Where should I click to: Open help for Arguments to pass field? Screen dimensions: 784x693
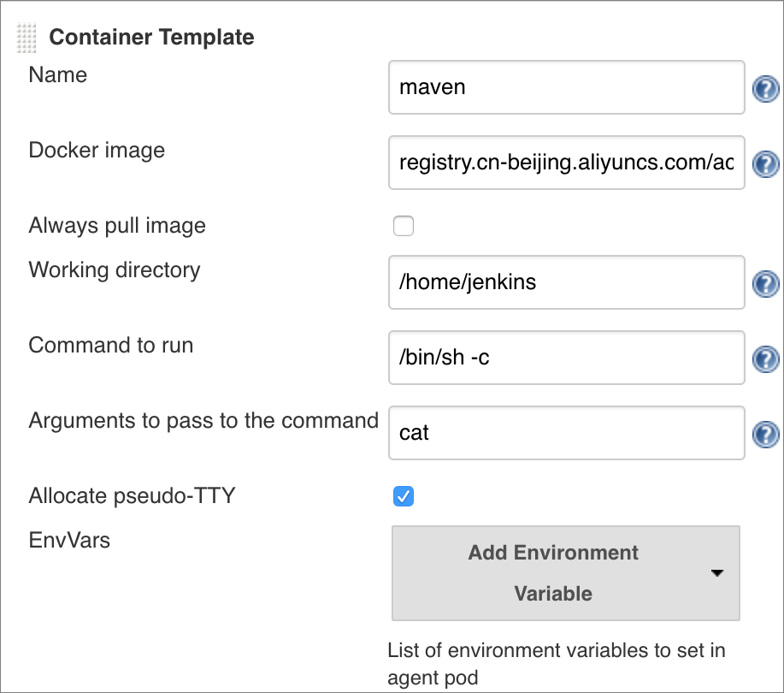tap(765, 435)
